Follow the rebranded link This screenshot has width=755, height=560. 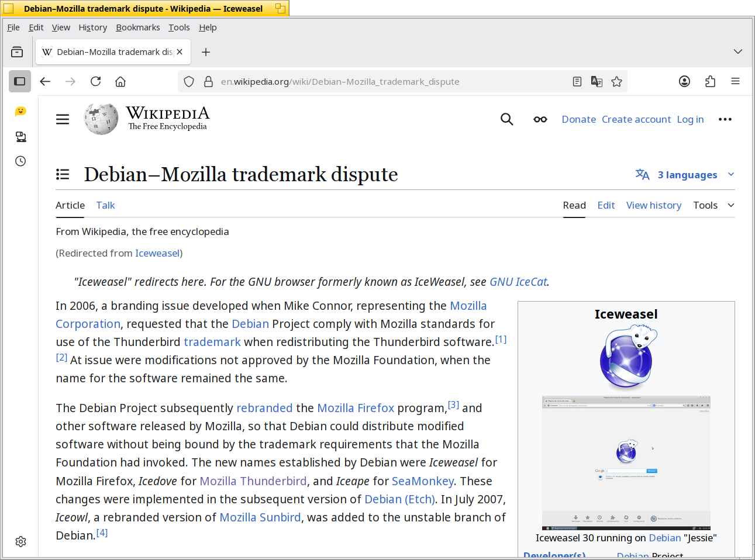[x=264, y=408]
